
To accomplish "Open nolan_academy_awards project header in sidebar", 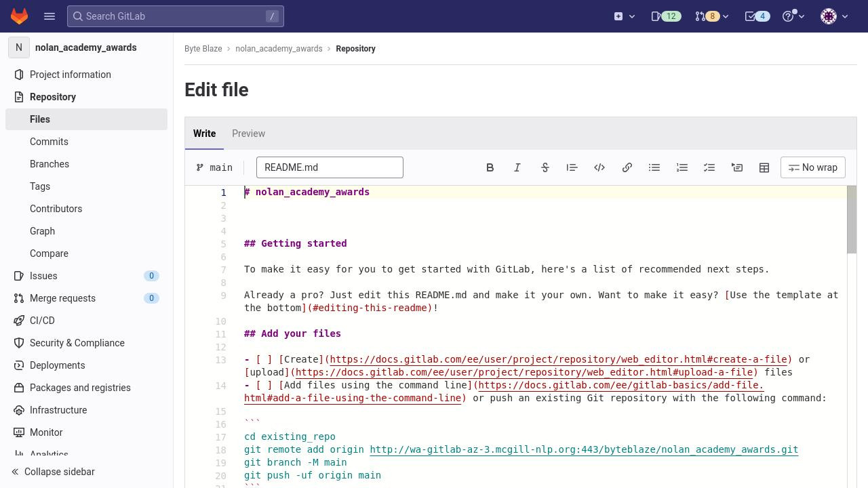I will [86, 47].
